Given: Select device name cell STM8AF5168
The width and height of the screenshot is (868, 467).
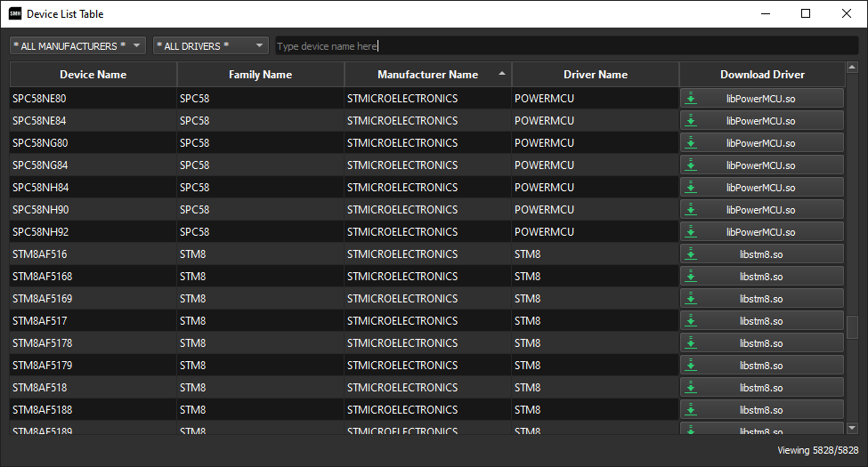Looking at the screenshot, I should pos(93,276).
